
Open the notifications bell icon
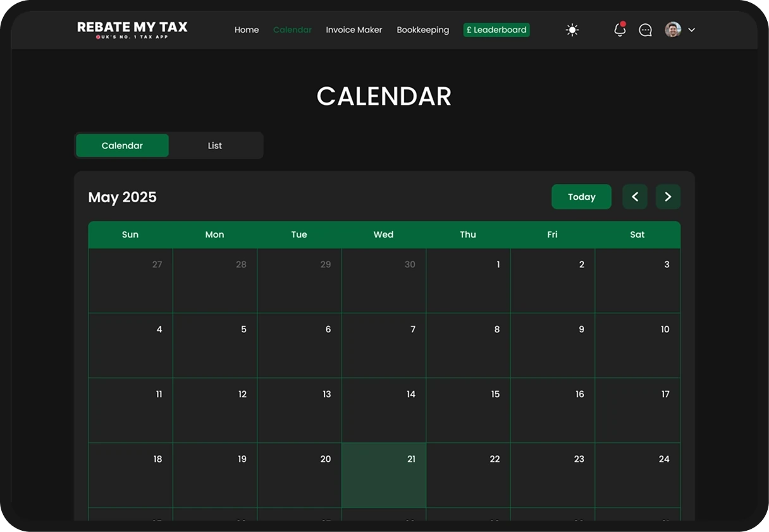tap(620, 29)
